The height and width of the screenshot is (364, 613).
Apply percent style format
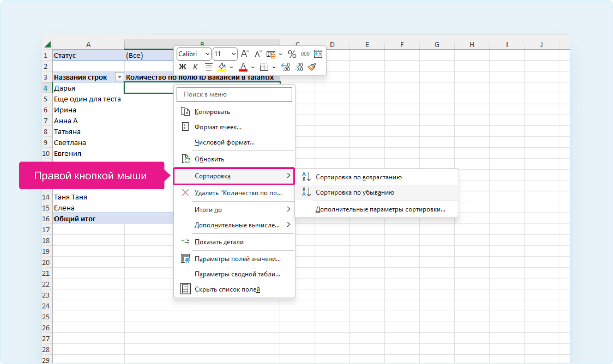(x=292, y=54)
